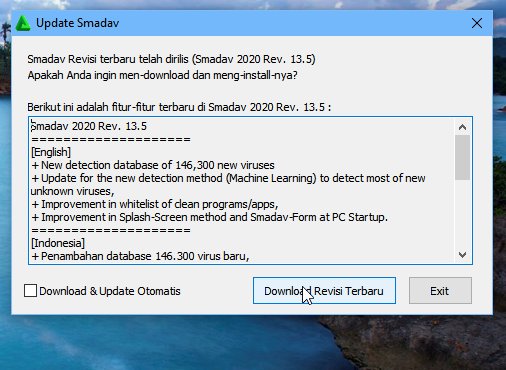Enable Download & Update Otomatis checkbox

click(x=30, y=291)
